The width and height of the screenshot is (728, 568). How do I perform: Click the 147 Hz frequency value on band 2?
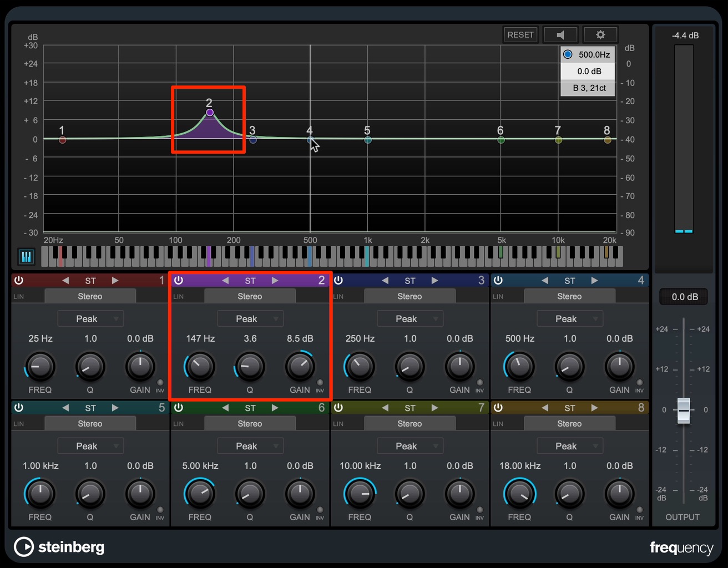click(200, 338)
